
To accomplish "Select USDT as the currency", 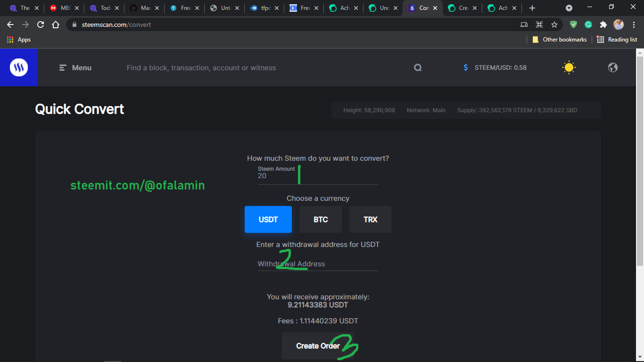I will (x=268, y=219).
